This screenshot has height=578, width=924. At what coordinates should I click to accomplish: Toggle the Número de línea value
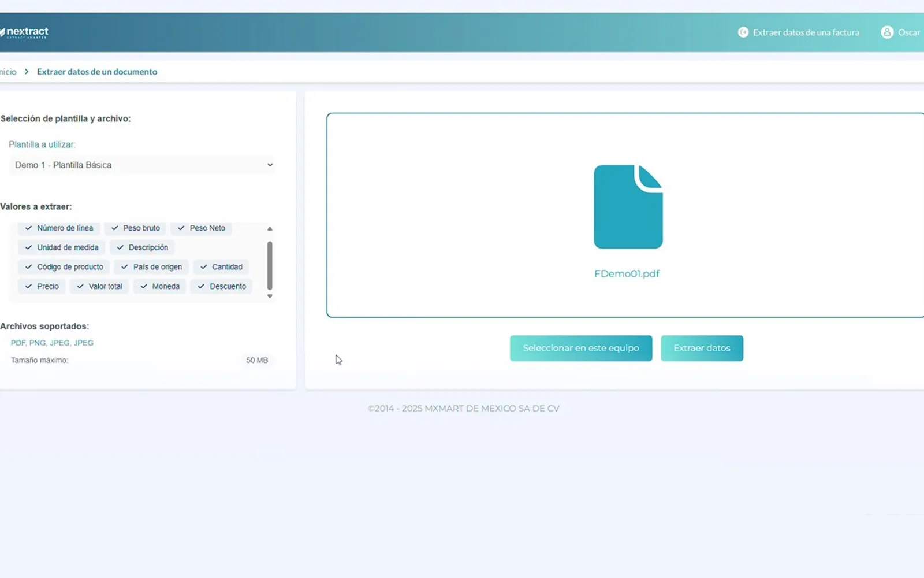point(59,228)
